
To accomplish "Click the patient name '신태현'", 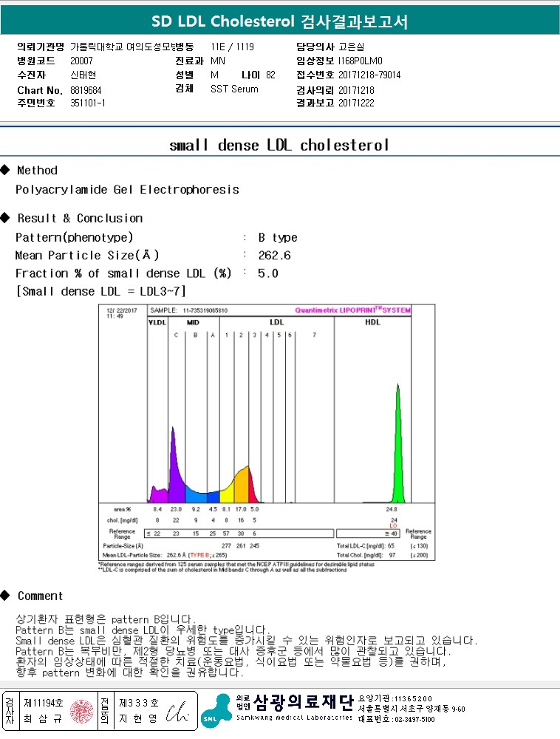I will (83, 75).
